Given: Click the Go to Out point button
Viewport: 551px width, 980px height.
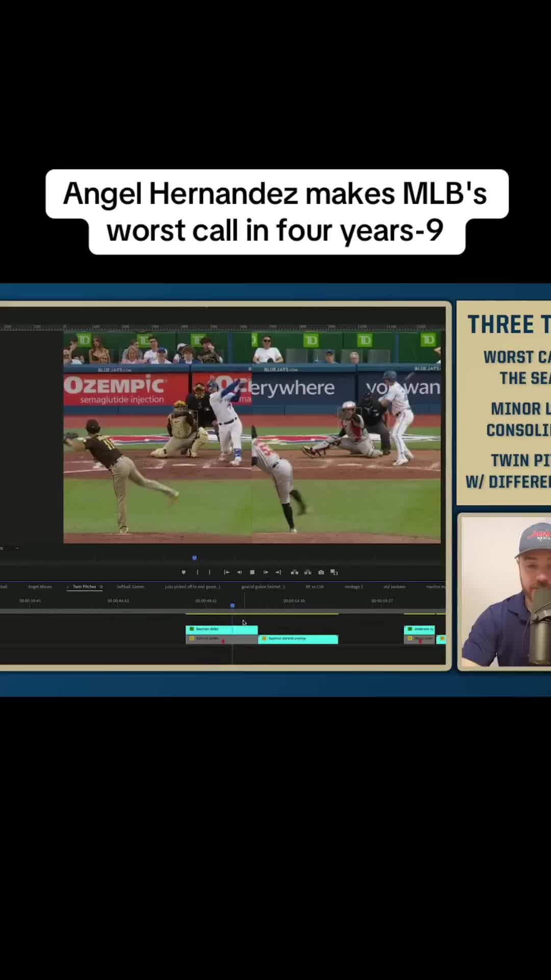Looking at the screenshot, I should pyautogui.click(x=279, y=572).
